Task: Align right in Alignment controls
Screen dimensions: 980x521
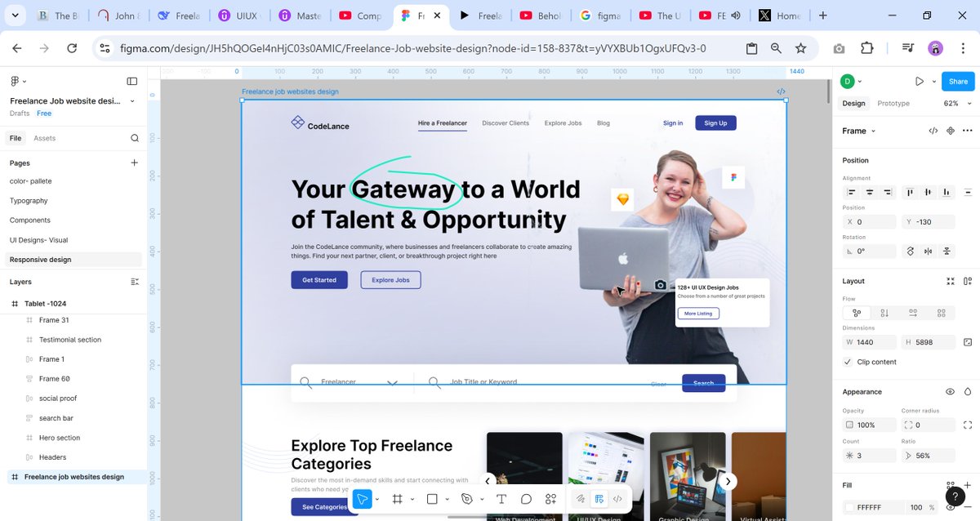Action: [888, 193]
